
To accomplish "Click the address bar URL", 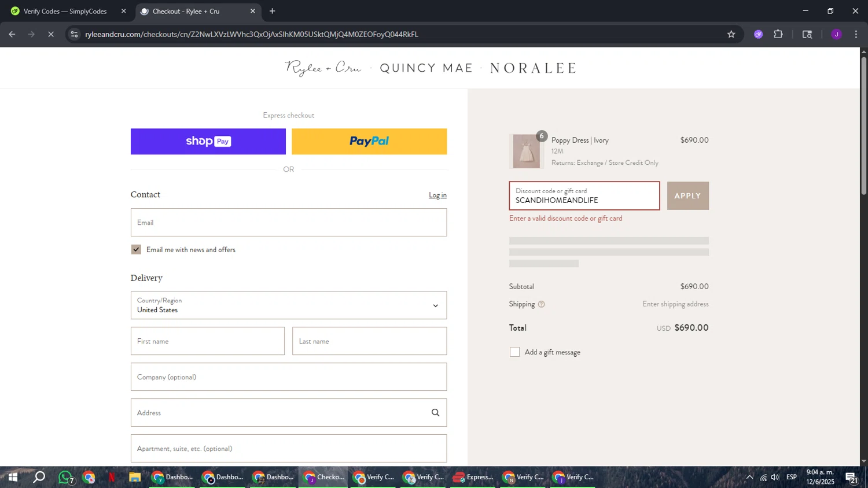I will pos(252,34).
